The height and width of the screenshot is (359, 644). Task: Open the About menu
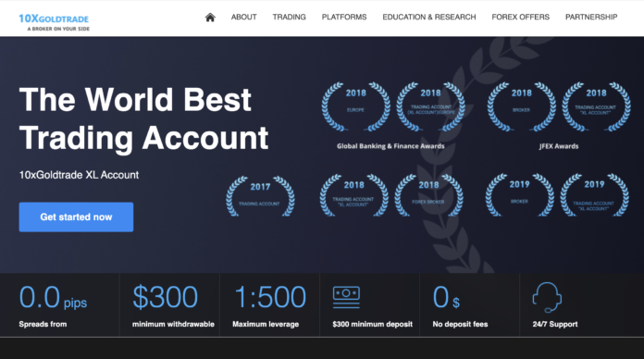(244, 18)
